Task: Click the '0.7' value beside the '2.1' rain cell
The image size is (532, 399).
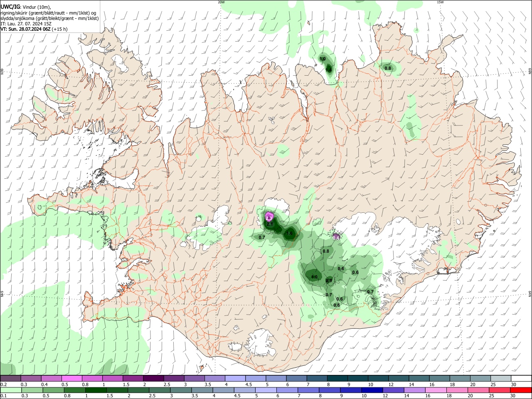Action: 262,237
